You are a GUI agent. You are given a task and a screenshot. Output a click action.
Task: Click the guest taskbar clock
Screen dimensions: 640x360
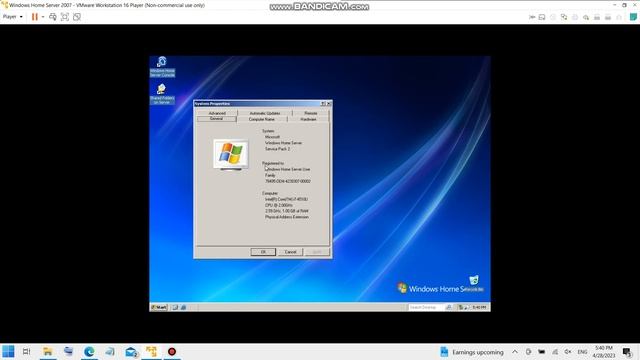click(479, 307)
